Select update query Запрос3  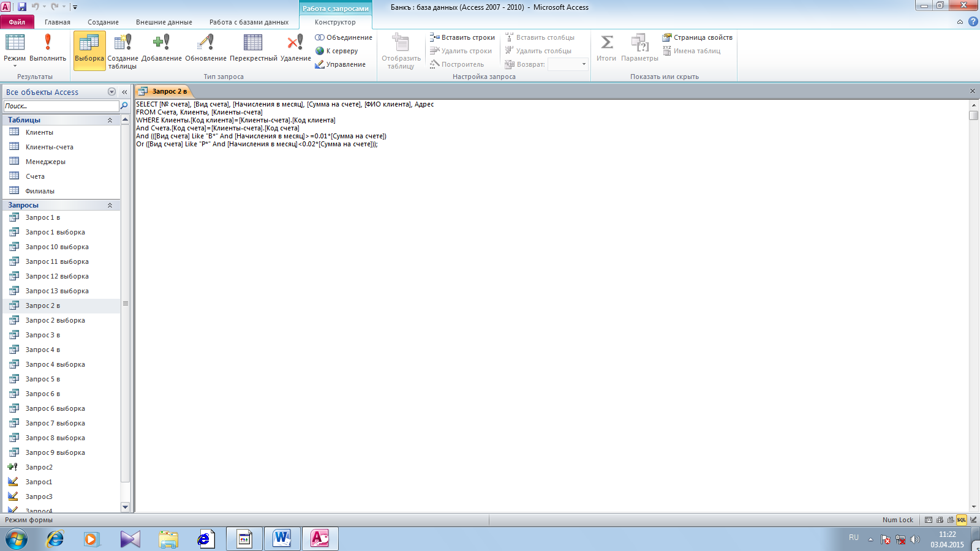coord(61,497)
